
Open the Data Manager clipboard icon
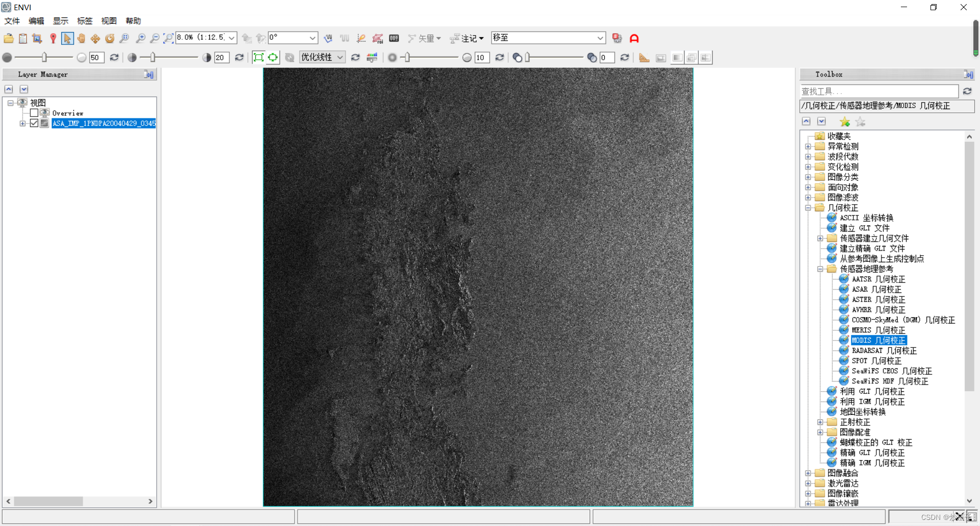point(23,38)
